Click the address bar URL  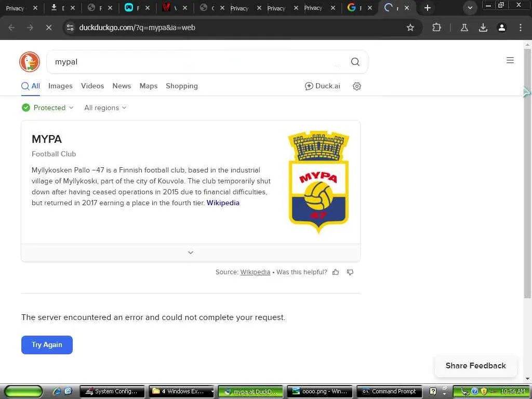point(137,28)
